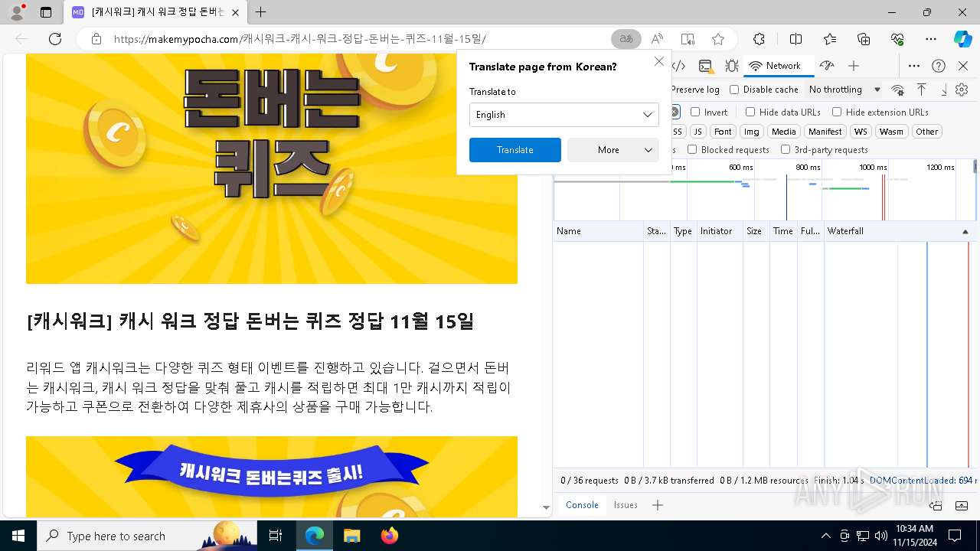This screenshot has height=551, width=980.
Task: Filter requests by Wasm type
Action: [x=891, y=132]
